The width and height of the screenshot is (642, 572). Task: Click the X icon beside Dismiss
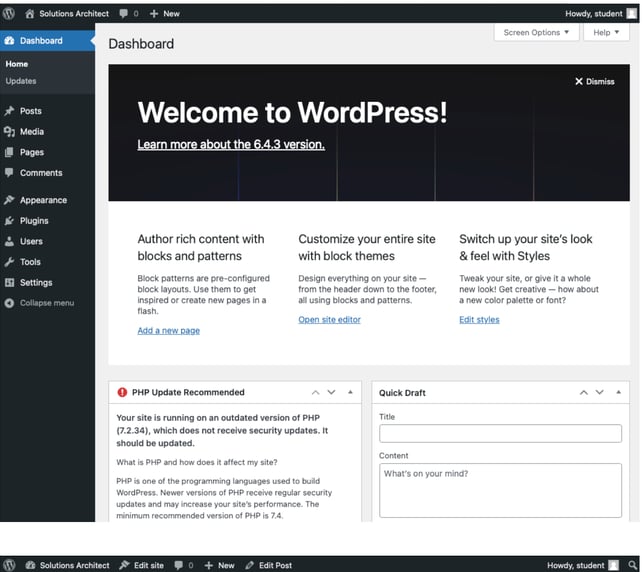pos(579,81)
